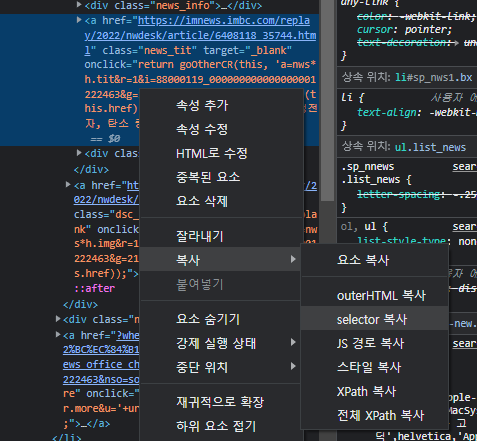
Task: Open '중단 위치' submenu
Action: click(221, 367)
